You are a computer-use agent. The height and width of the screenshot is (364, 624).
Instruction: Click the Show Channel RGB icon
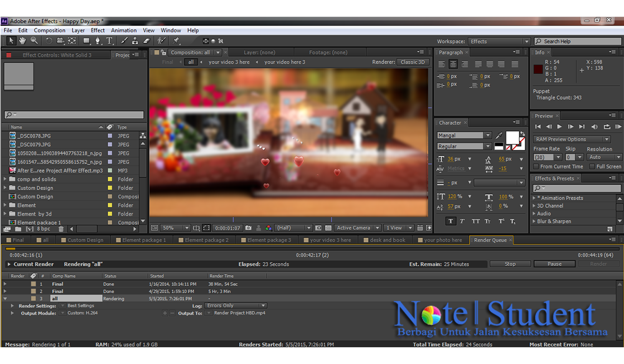pyautogui.click(x=269, y=228)
